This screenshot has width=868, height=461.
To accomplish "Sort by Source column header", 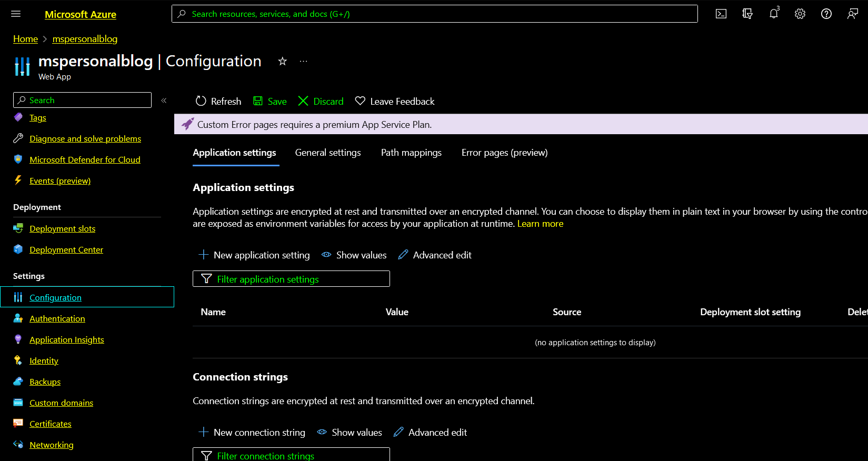I will 567,312.
